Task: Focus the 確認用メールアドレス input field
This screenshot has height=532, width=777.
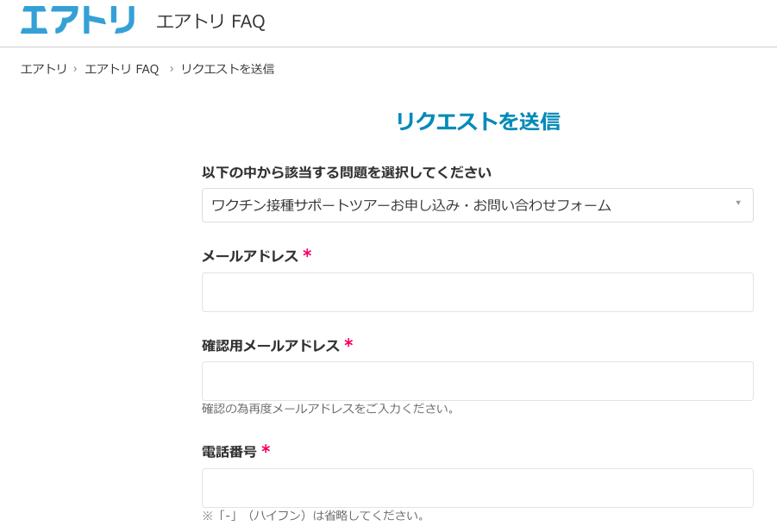Action: (x=478, y=381)
